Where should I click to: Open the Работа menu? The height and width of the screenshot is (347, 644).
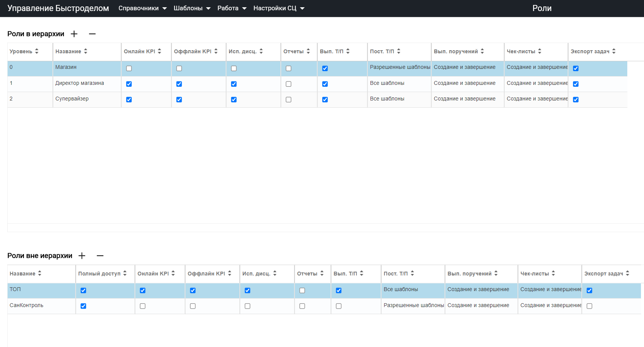(x=232, y=8)
